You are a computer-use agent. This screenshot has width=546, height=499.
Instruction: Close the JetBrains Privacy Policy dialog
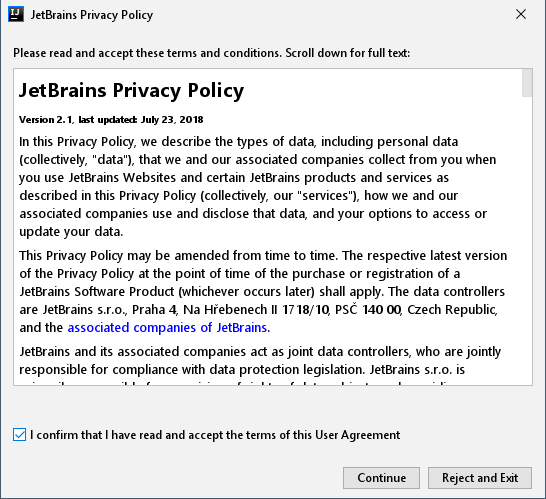tap(521, 14)
